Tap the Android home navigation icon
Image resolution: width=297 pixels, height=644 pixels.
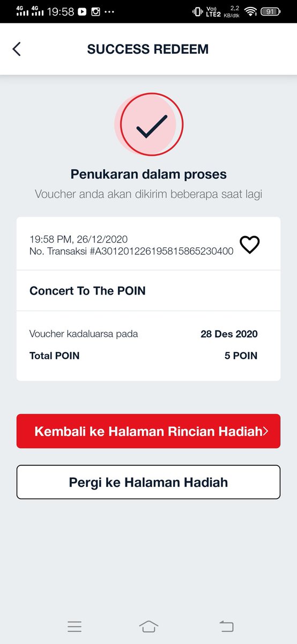click(148, 626)
